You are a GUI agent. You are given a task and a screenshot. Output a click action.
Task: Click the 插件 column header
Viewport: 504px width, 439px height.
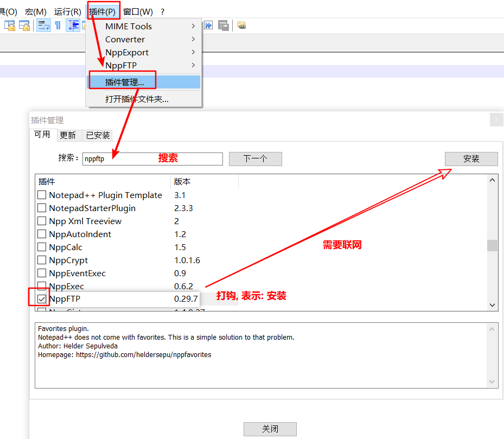(x=103, y=182)
